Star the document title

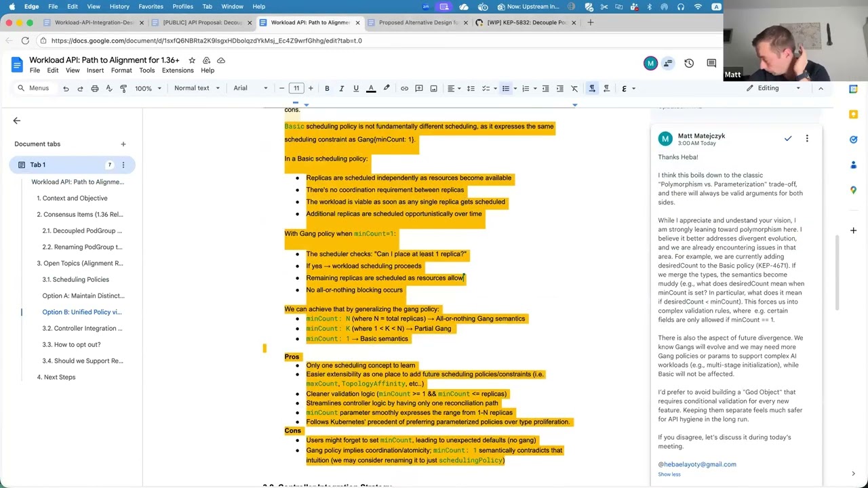point(192,60)
